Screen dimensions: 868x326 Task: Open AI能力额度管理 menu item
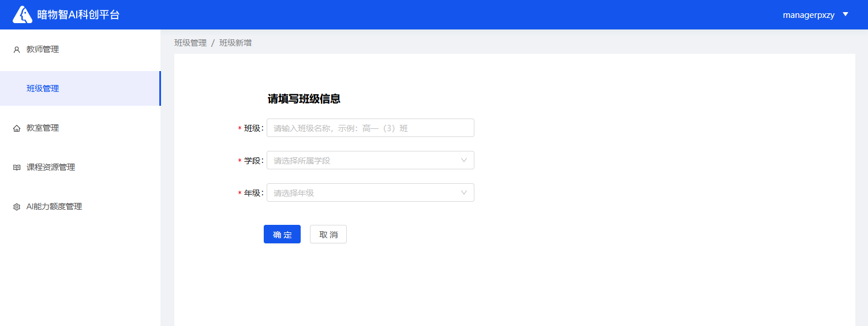click(x=80, y=206)
